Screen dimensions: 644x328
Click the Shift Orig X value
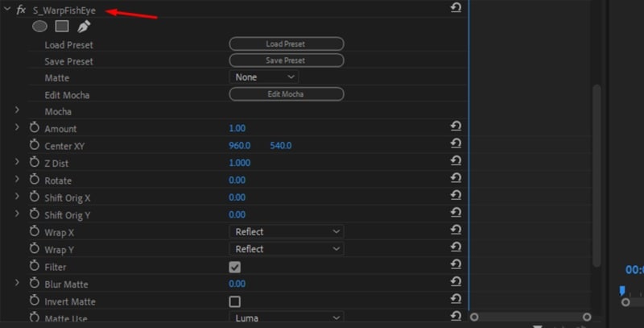(x=237, y=197)
